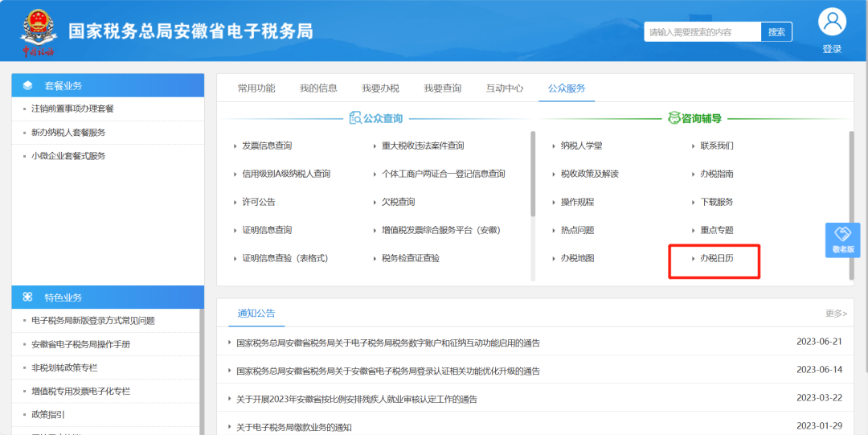
Task: Open 欠税查询
Action: click(x=398, y=202)
